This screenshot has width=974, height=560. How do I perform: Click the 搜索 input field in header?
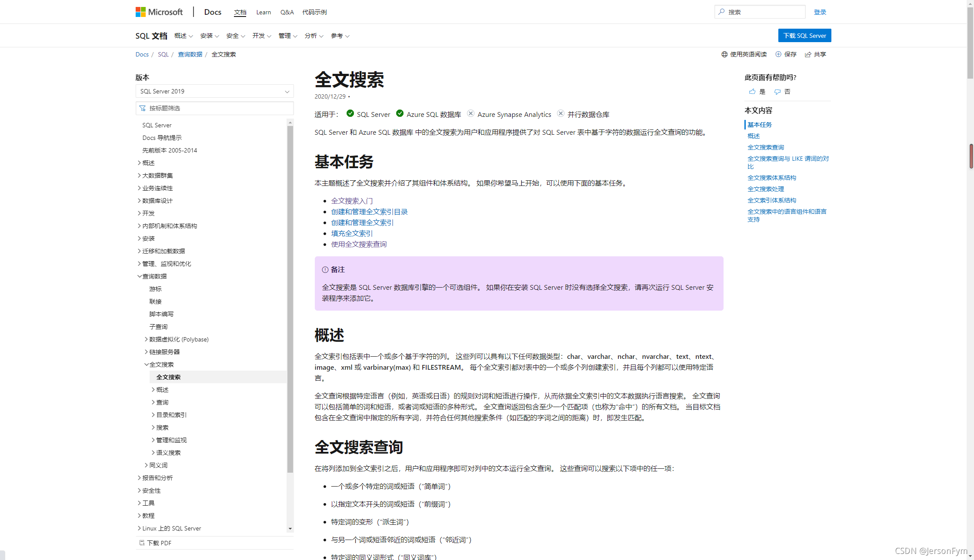[760, 12]
